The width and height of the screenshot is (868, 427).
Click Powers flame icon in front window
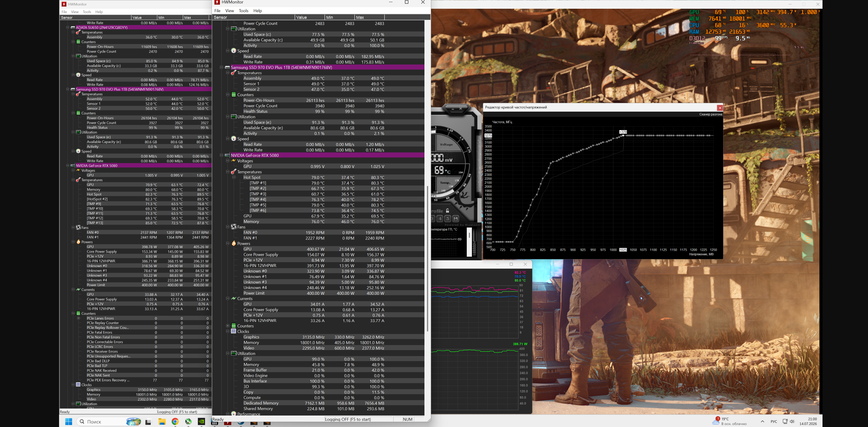coord(233,243)
